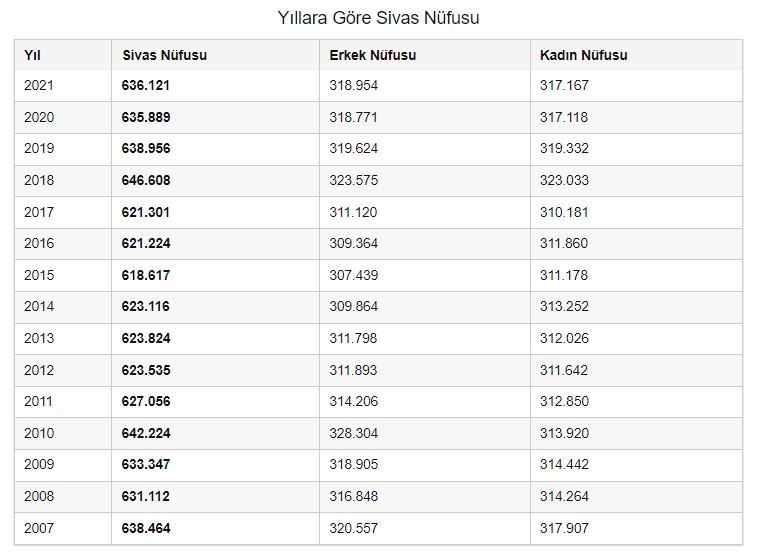This screenshot has height=552, width=763.
Task: Select the 2017 year cell
Action: [39, 212]
